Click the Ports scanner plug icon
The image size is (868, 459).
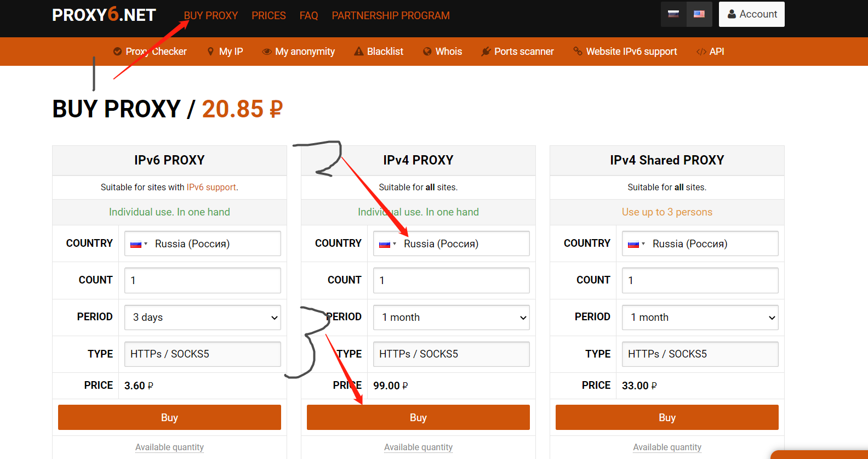486,52
